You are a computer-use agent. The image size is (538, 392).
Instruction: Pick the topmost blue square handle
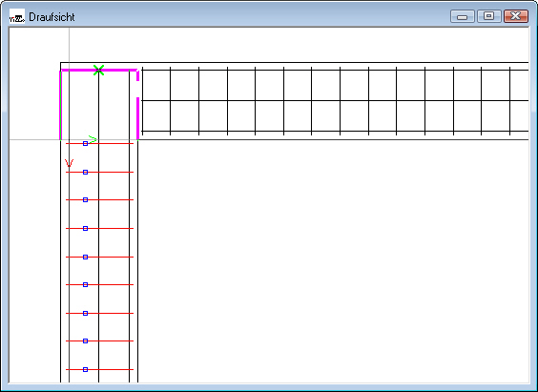tap(86, 144)
